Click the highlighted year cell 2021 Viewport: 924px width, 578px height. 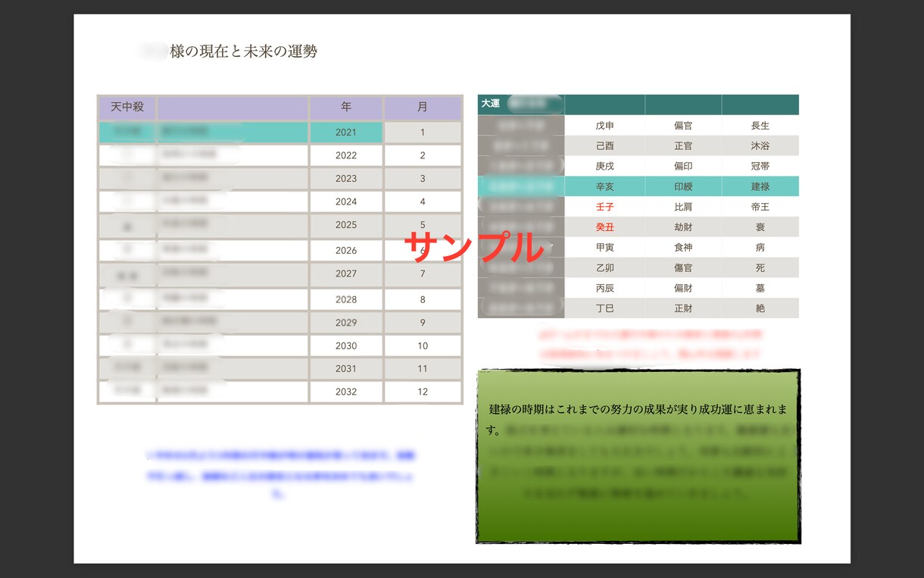tap(346, 132)
